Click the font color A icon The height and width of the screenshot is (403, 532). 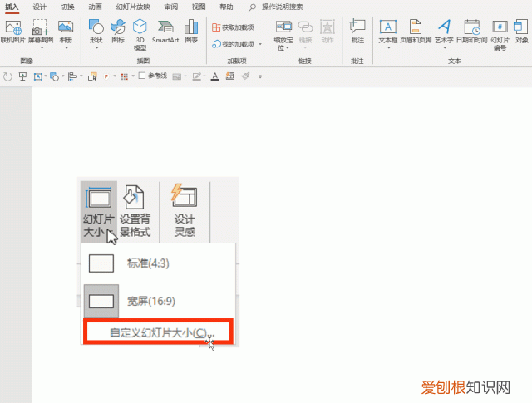214,76
